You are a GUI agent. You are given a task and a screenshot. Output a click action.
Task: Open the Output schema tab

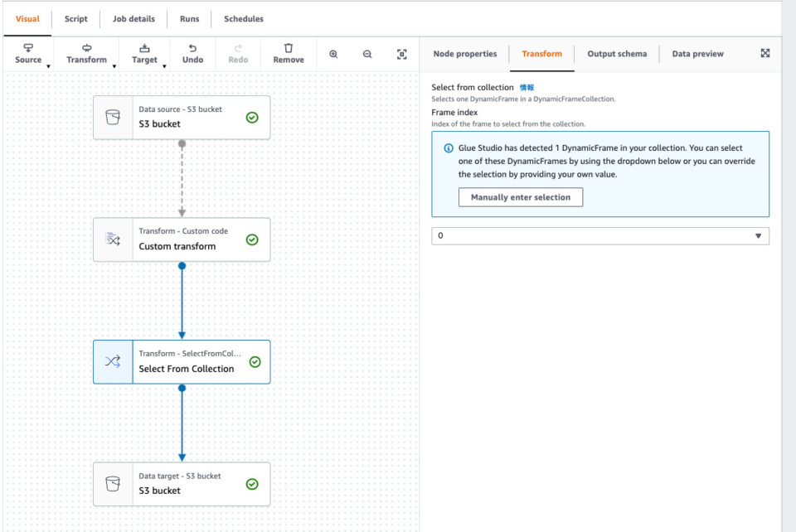pos(617,53)
